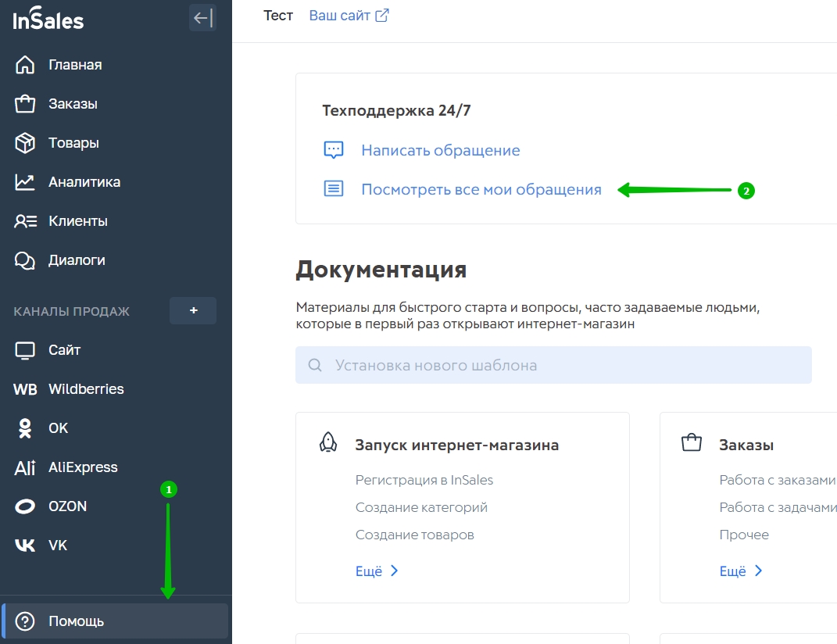This screenshot has width=837, height=644.
Task: Open Прочее link in Заказы card
Action: pos(744,535)
